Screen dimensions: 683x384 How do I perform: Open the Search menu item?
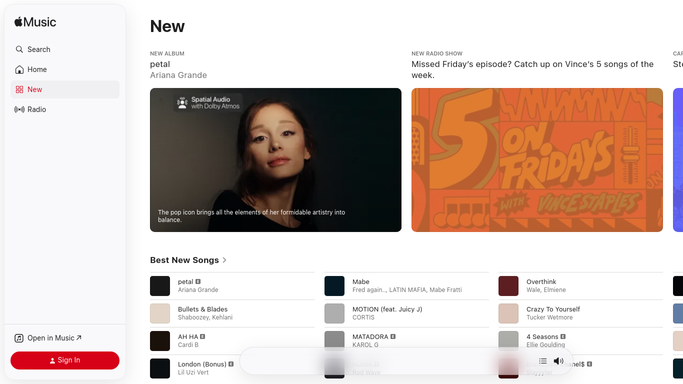(x=65, y=49)
